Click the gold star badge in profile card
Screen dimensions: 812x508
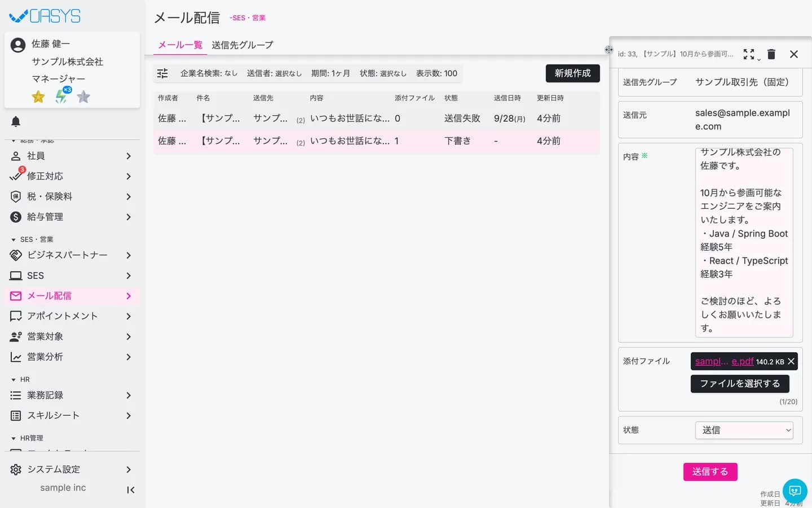point(38,97)
